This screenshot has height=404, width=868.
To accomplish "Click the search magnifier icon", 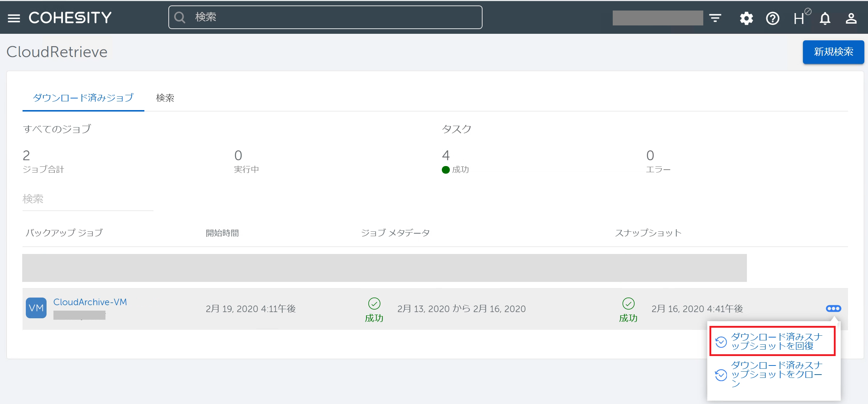I will 180,17.
